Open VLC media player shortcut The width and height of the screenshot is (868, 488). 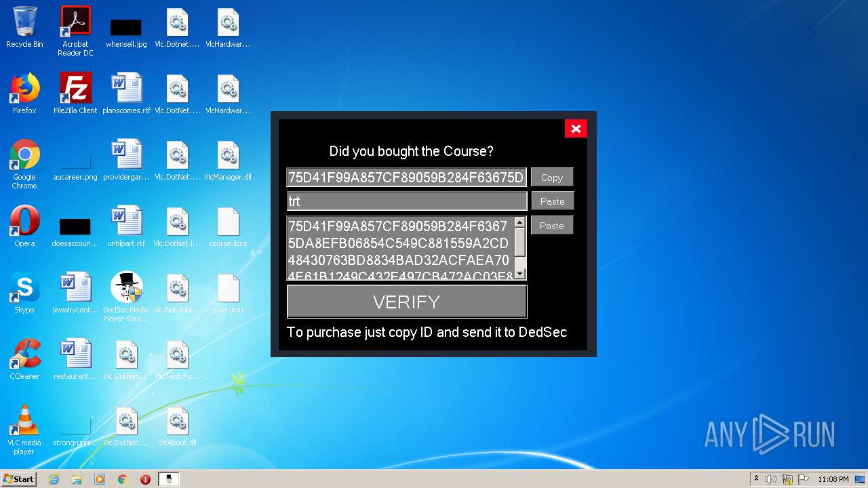click(24, 430)
